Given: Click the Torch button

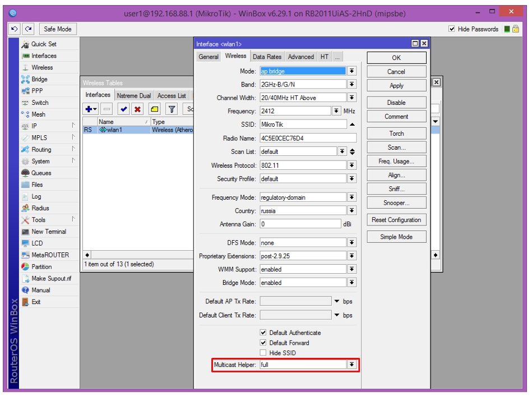Looking at the screenshot, I should point(396,133).
